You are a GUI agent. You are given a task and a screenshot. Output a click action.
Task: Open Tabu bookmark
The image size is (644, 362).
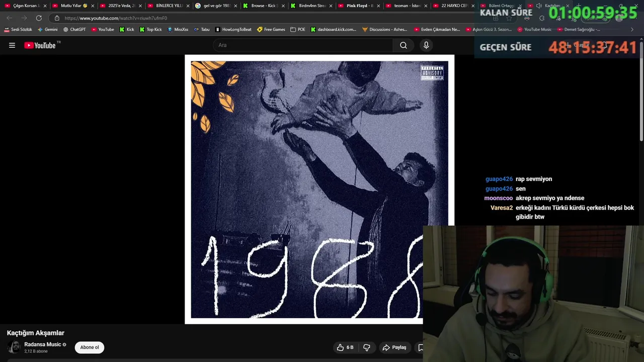pos(201,30)
